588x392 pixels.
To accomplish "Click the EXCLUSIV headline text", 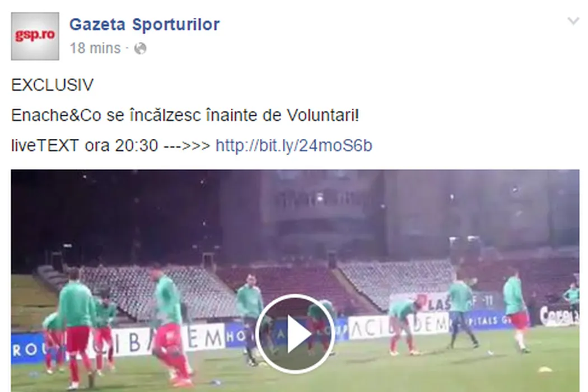I will (x=52, y=85).
